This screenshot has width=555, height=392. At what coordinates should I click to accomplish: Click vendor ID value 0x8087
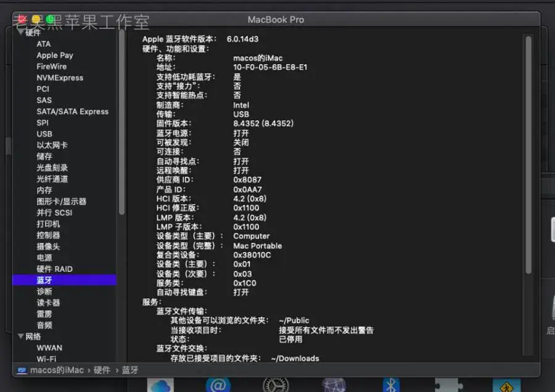pyautogui.click(x=247, y=180)
